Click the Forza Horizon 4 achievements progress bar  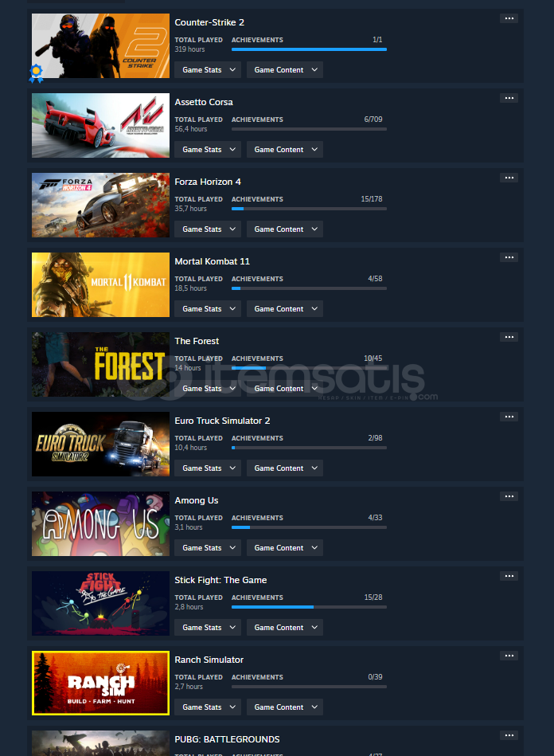click(309, 209)
